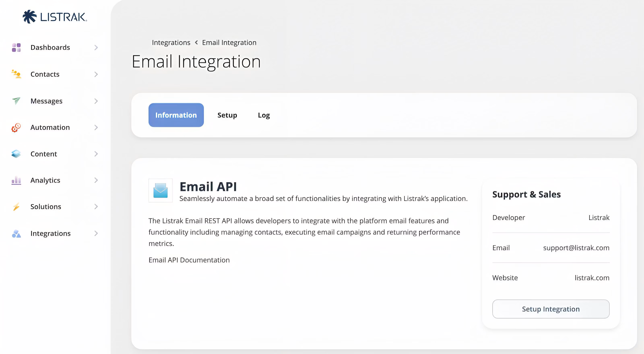Switch to the Setup tab
Screen dimensions: 644x354
pyautogui.click(x=227, y=115)
